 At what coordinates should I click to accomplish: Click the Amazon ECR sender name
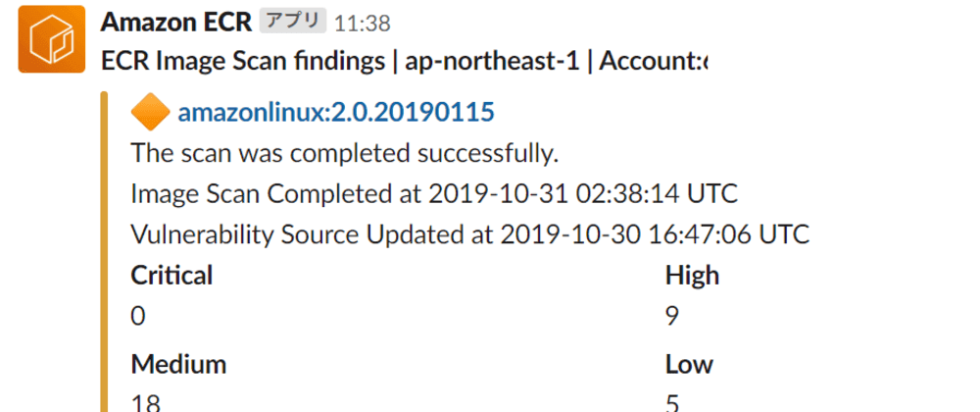point(175,23)
